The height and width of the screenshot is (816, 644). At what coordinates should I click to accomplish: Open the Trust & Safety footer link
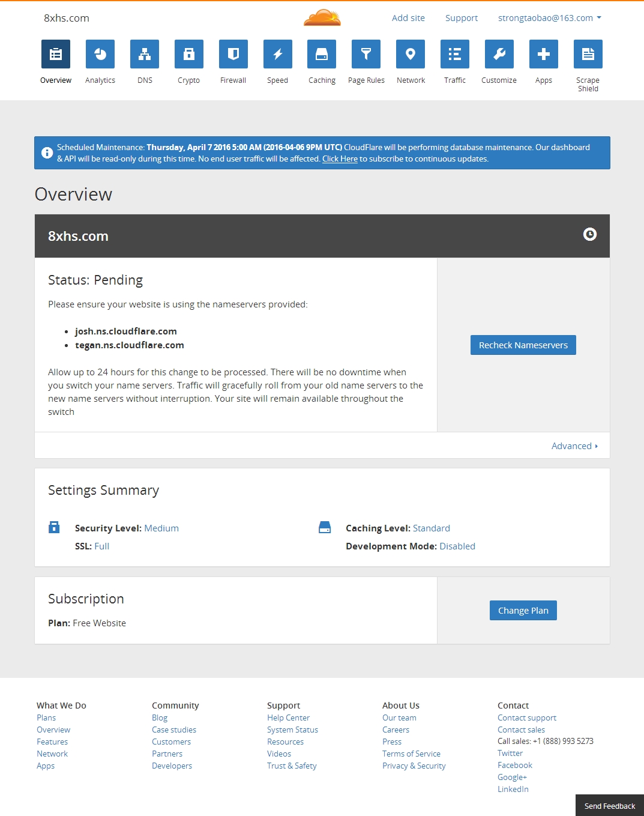click(x=292, y=766)
